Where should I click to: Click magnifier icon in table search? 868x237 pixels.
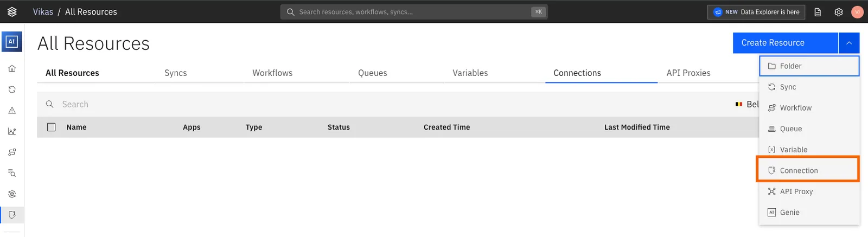click(49, 104)
